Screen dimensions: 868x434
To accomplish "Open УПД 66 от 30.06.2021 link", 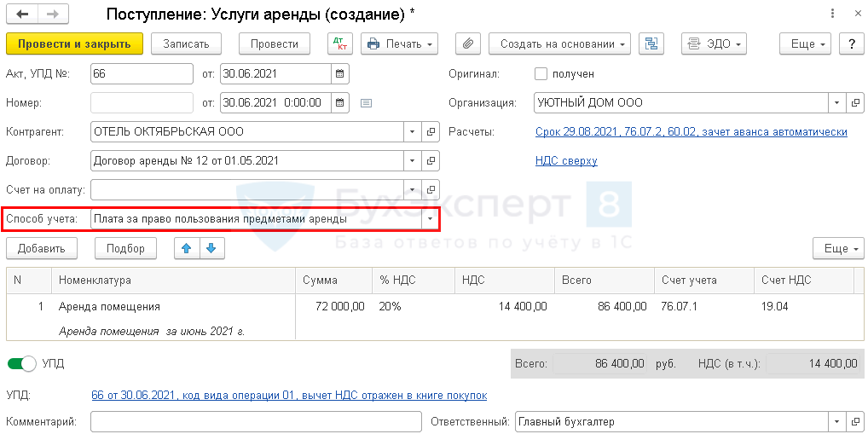I will coord(288,396).
